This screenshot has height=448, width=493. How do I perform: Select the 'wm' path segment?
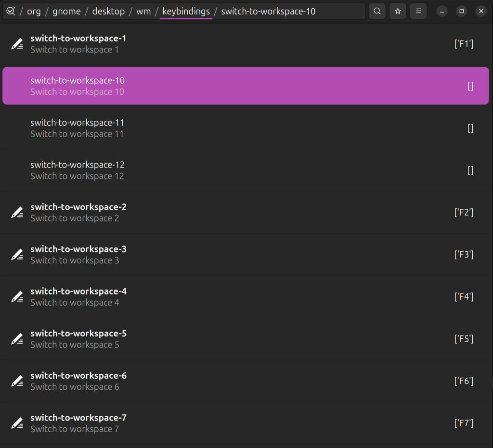(143, 11)
